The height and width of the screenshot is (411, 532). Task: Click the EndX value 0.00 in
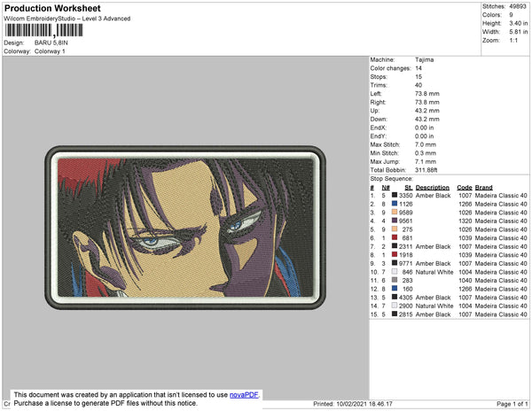pos(425,128)
